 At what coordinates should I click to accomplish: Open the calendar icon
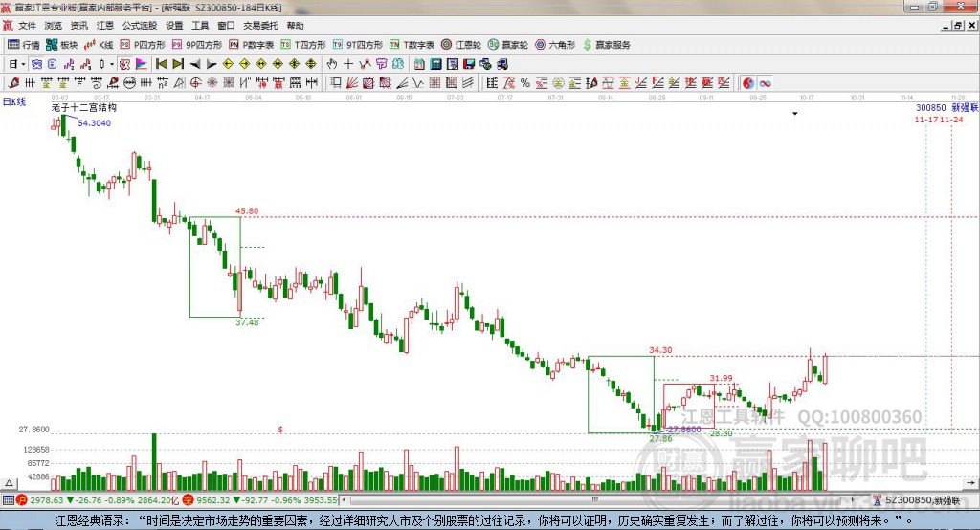(x=419, y=64)
